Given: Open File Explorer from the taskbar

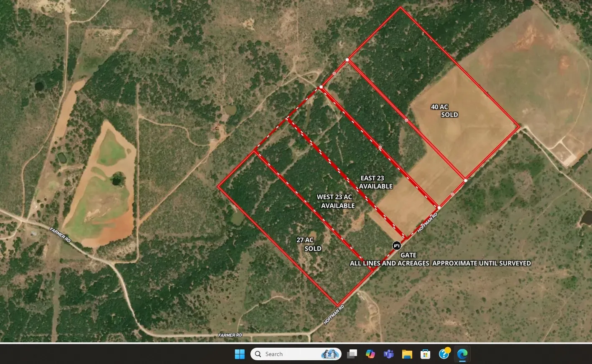Looking at the screenshot, I should pyautogui.click(x=407, y=354).
